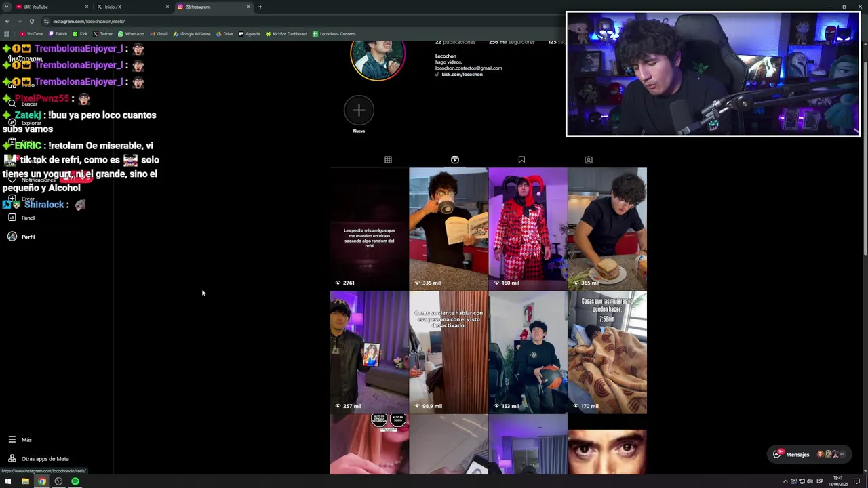Open the Windows Start menu

point(8,481)
